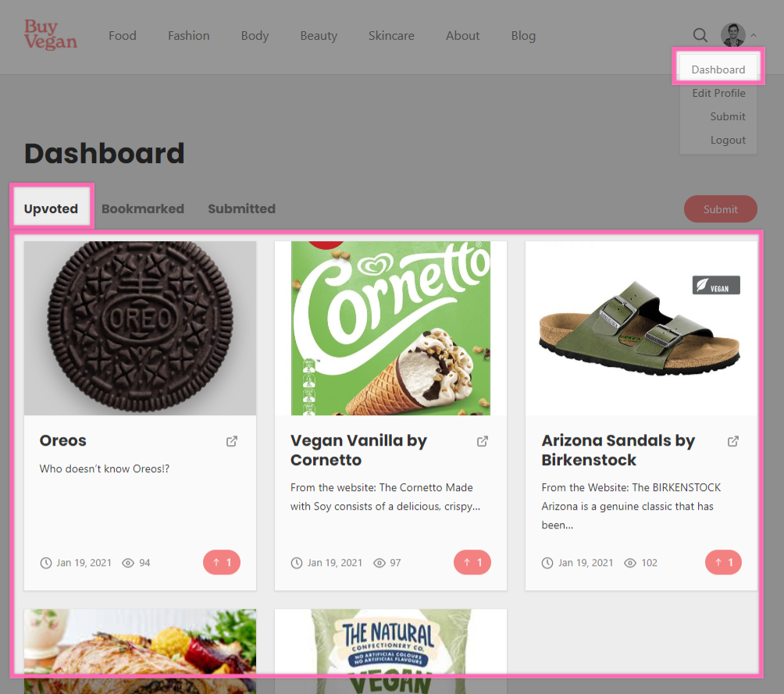Collapse the user menu chevron
Image resolution: width=784 pixels, height=694 pixels.
tap(754, 35)
